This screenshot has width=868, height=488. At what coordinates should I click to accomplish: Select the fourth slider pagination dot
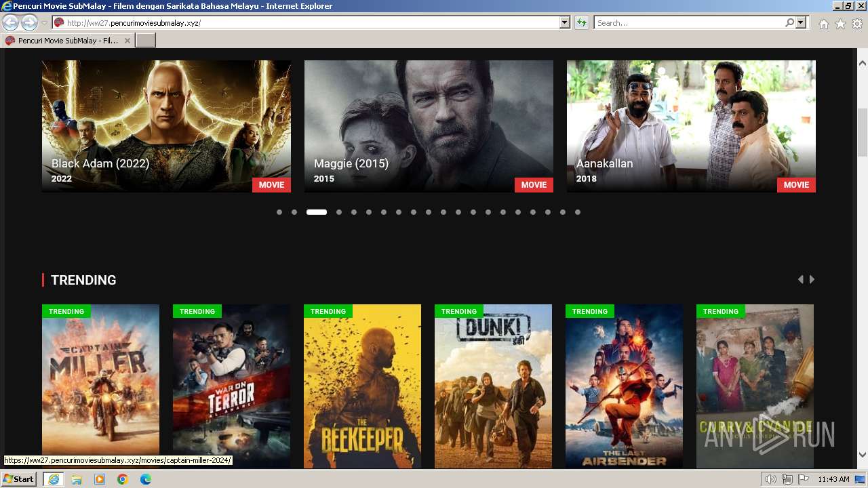tap(339, 212)
